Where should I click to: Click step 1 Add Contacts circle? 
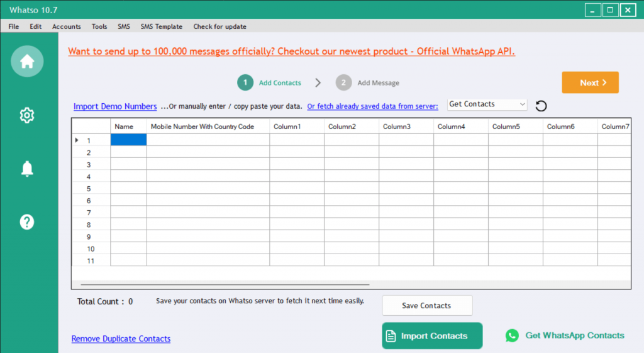[245, 82]
